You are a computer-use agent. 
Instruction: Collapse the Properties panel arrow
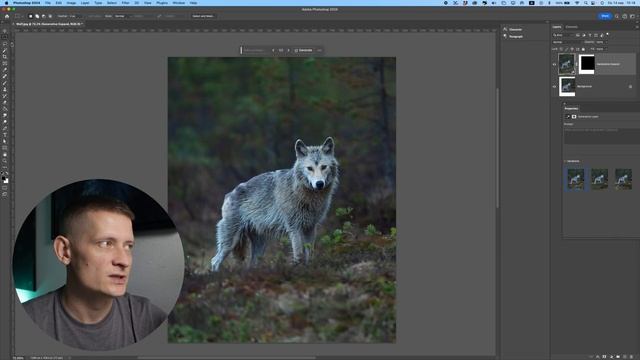click(565, 104)
